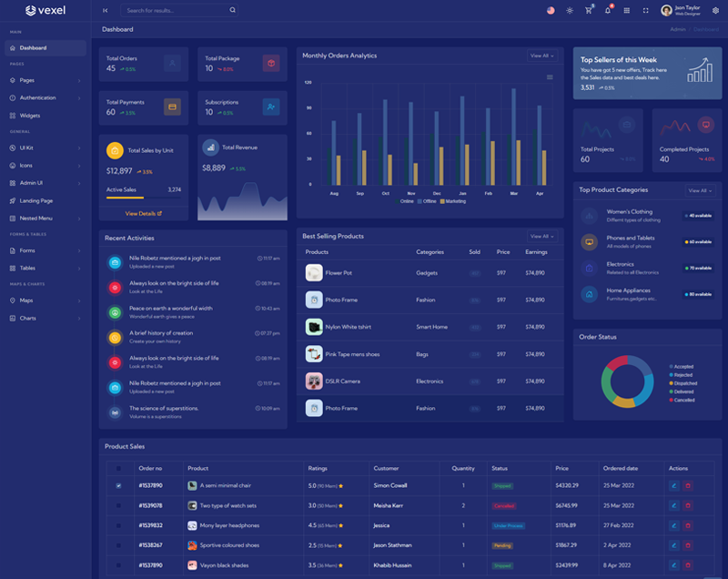Switch theme with the sun icon

(570, 10)
